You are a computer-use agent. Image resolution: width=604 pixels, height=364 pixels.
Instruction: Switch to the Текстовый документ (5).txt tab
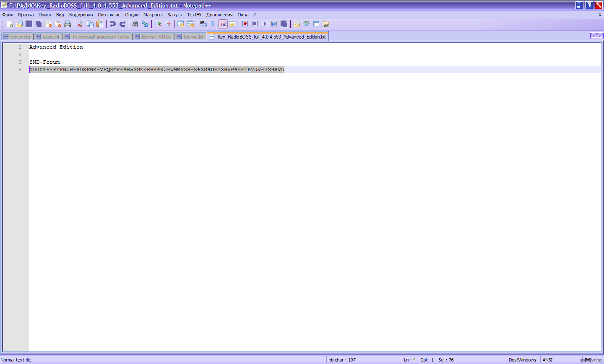click(x=97, y=37)
